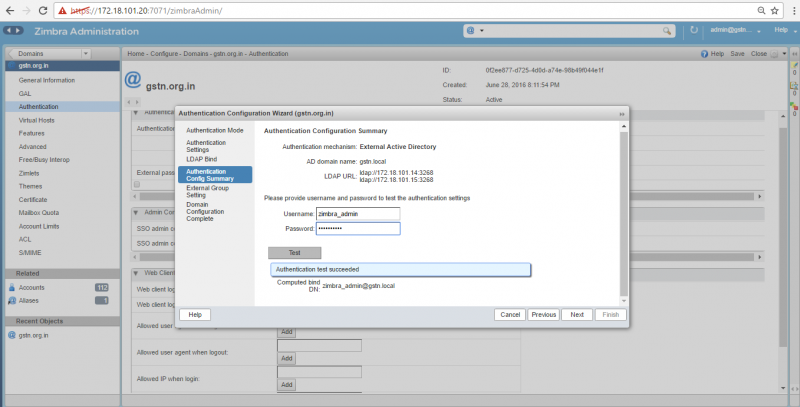Click the wizard vertical scrollbar
The image size is (800, 407).
(x=624, y=214)
